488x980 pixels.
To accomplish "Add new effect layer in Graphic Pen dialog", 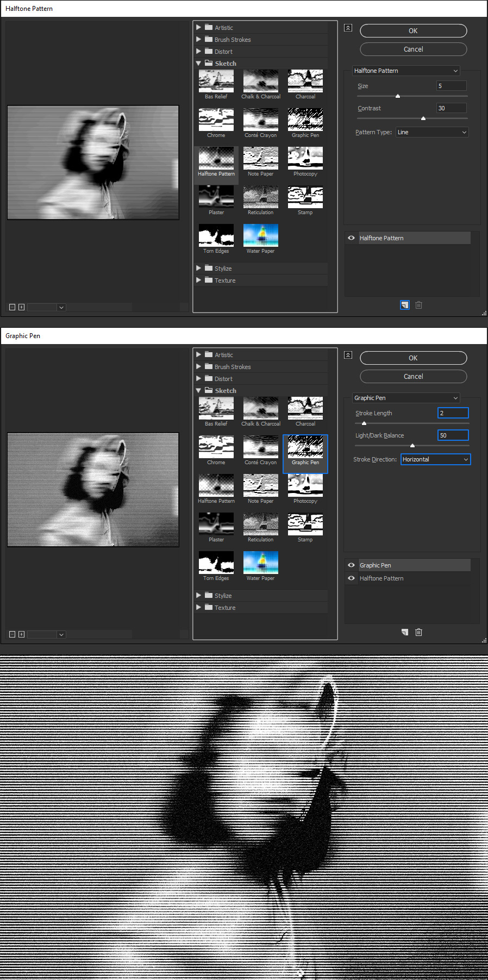I will 405,632.
